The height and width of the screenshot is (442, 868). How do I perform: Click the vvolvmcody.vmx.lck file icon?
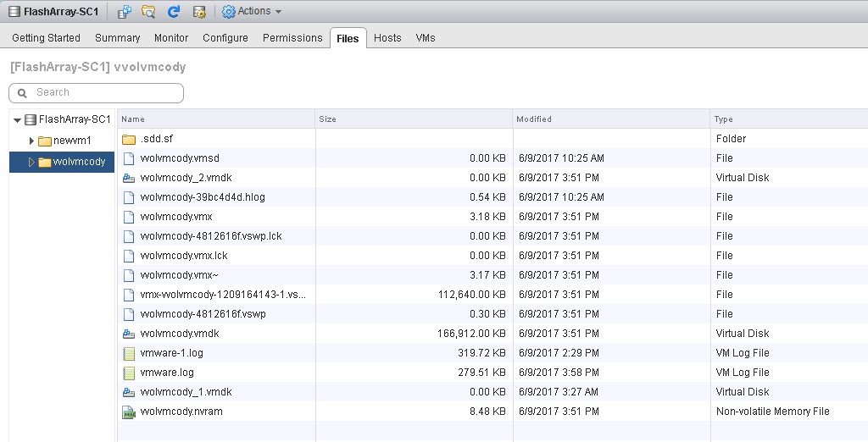tap(129, 256)
